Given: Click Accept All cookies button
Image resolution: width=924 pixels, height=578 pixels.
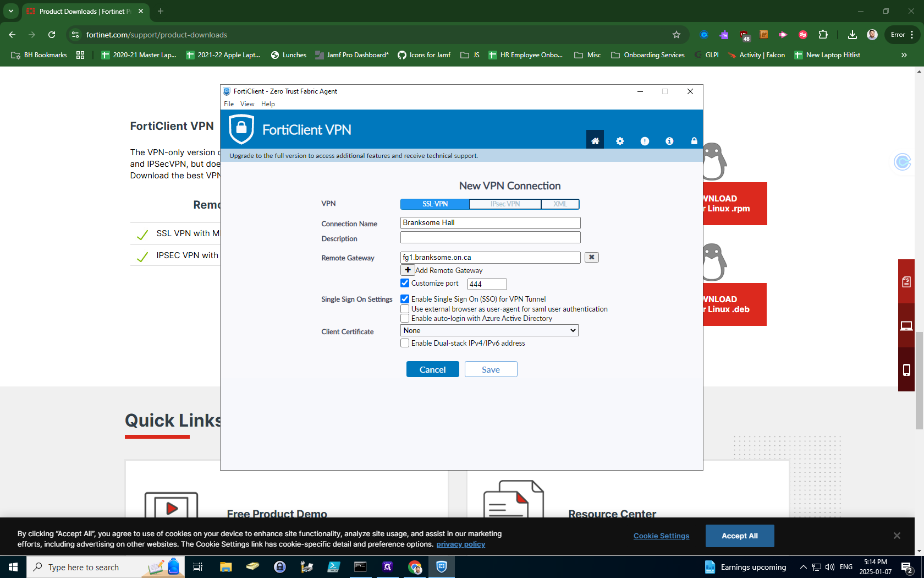Looking at the screenshot, I should pyautogui.click(x=740, y=536).
